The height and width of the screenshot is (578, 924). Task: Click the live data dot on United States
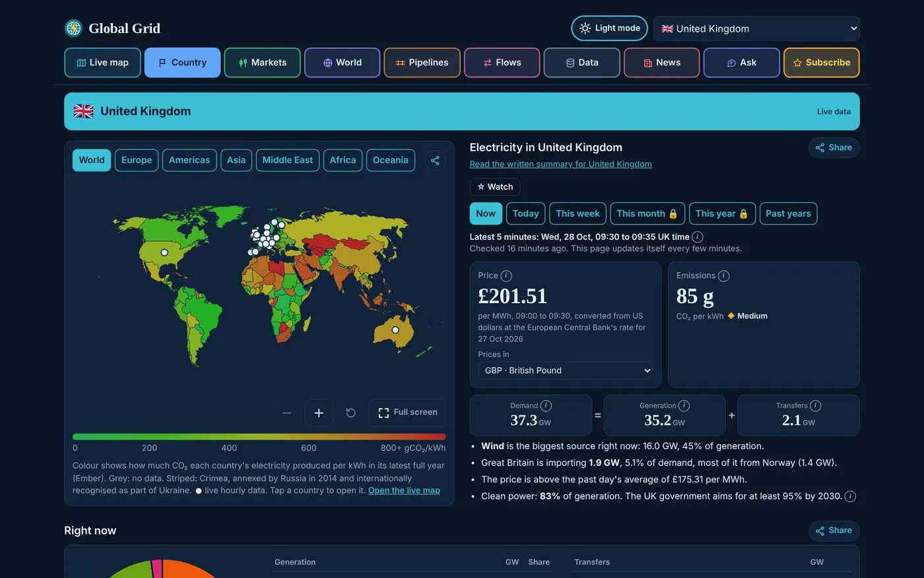[164, 252]
